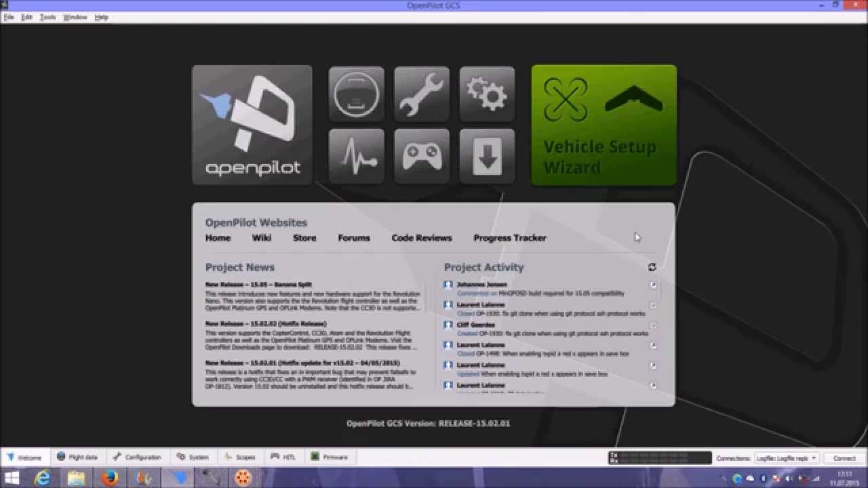Image resolution: width=868 pixels, height=488 pixels.
Task: Switch to the System tab
Action: 193,457
